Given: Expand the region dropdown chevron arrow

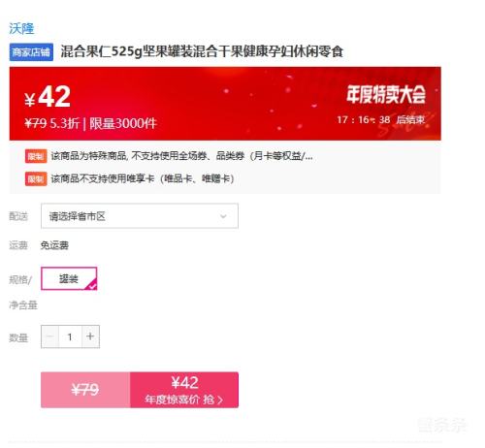Looking at the screenshot, I should [x=223, y=216].
